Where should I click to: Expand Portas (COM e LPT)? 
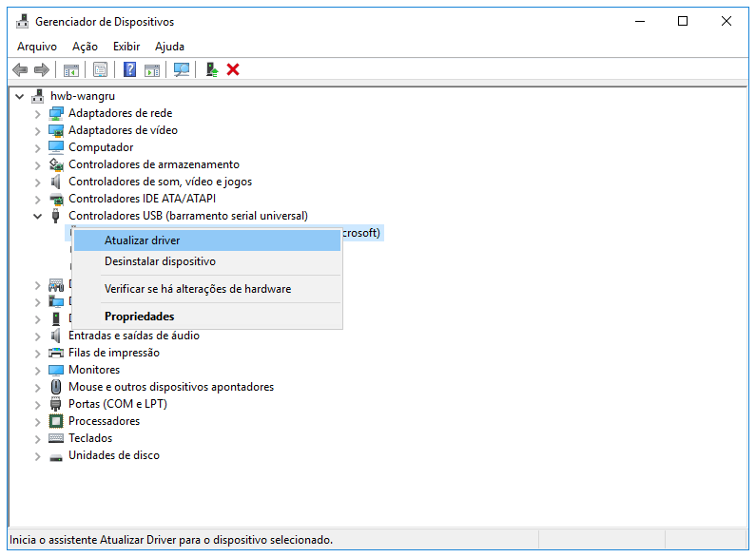pos(38,405)
